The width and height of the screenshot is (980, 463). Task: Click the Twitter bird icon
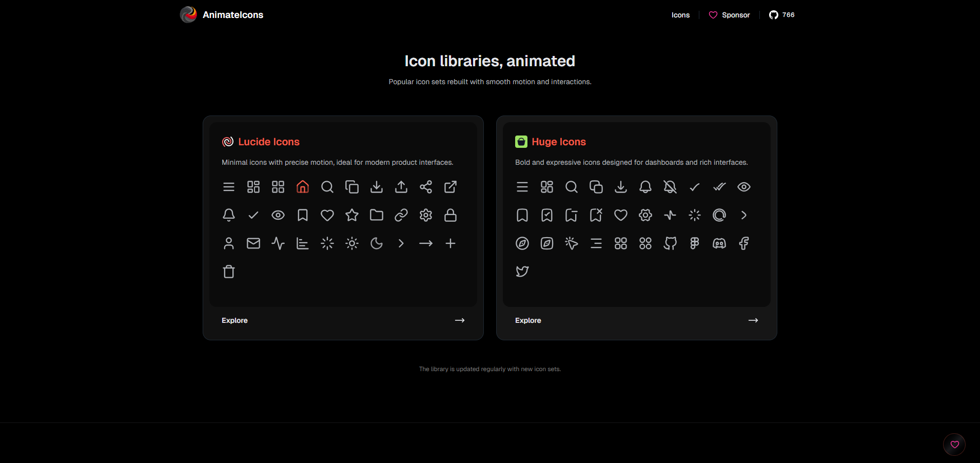pyautogui.click(x=522, y=272)
